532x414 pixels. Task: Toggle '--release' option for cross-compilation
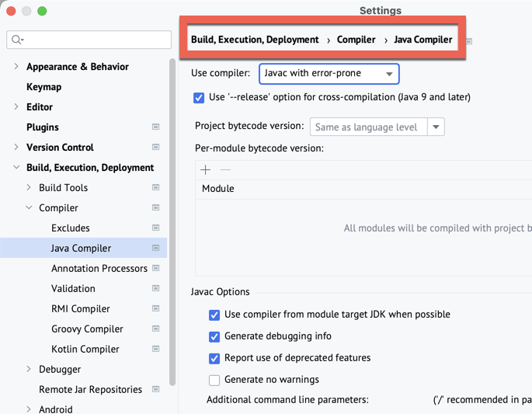pos(199,98)
